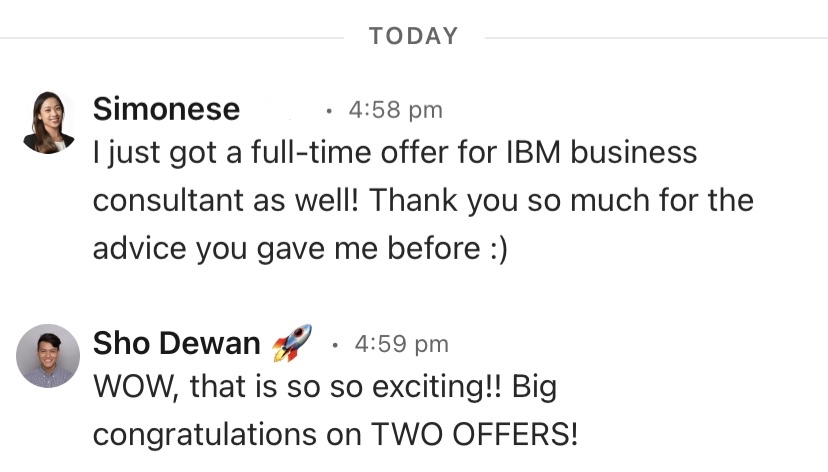This screenshot has width=828, height=472.
Task: Open Sho Dewan's profile photo
Action: (x=48, y=355)
